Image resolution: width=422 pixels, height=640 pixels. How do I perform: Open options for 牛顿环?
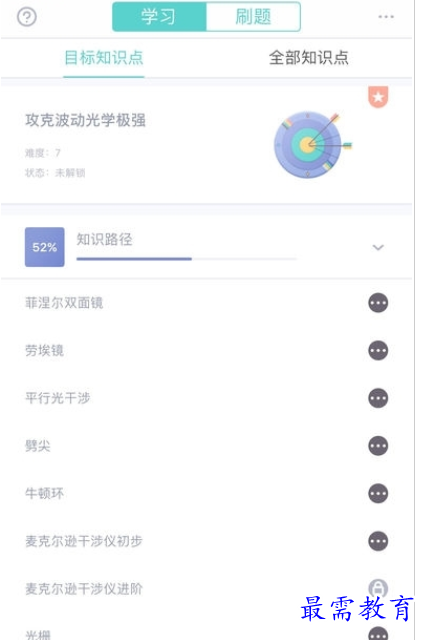(378, 493)
